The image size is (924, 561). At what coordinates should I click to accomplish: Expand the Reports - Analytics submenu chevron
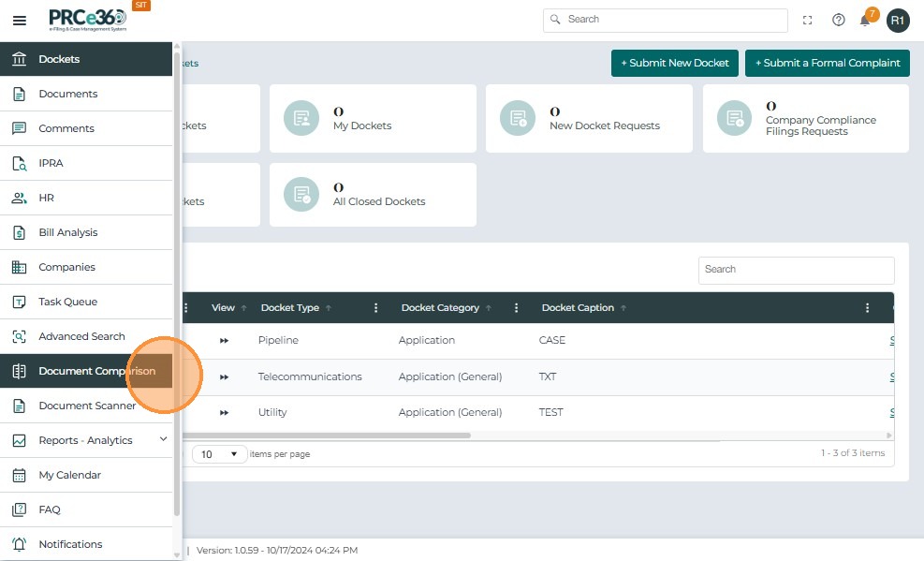coord(163,439)
